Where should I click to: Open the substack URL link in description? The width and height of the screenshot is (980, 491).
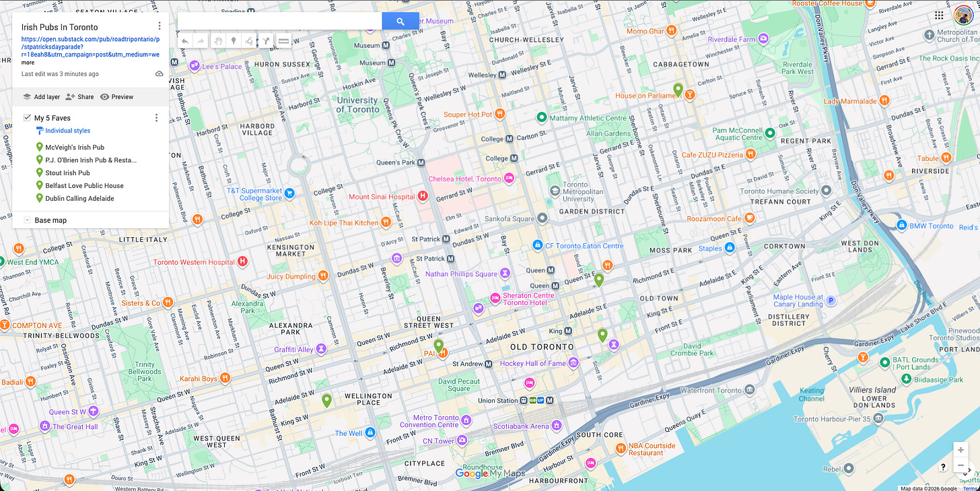[x=90, y=47]
